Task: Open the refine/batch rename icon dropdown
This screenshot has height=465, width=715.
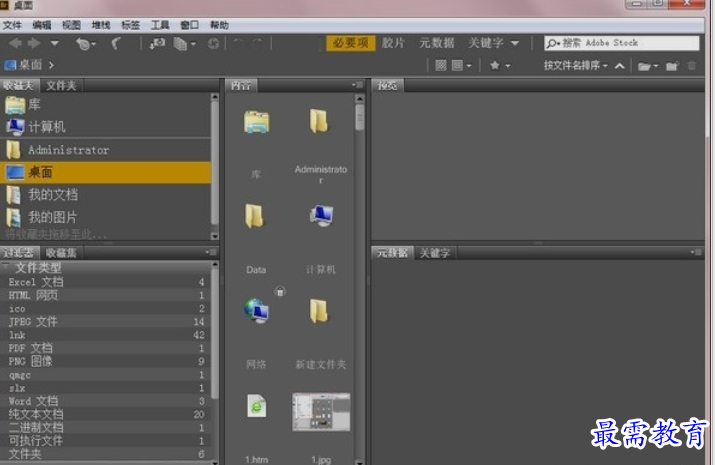Action: 184,44
